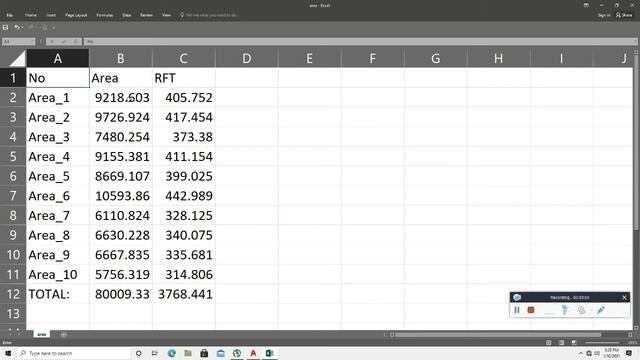Switch to Page Layout view icon
The image size is (640, 360).
coord(561,342)
